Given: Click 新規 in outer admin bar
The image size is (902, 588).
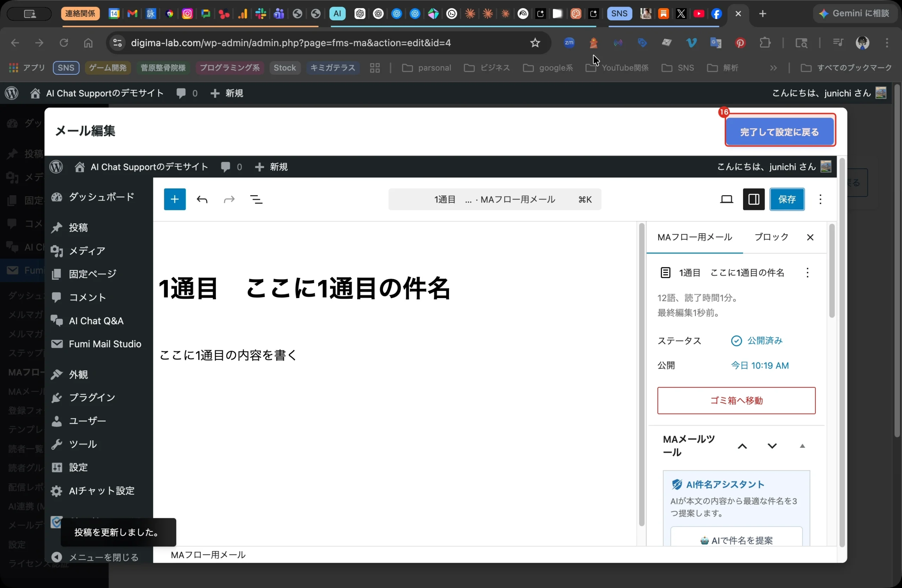Looking at the screenshot, I should 227,93.
